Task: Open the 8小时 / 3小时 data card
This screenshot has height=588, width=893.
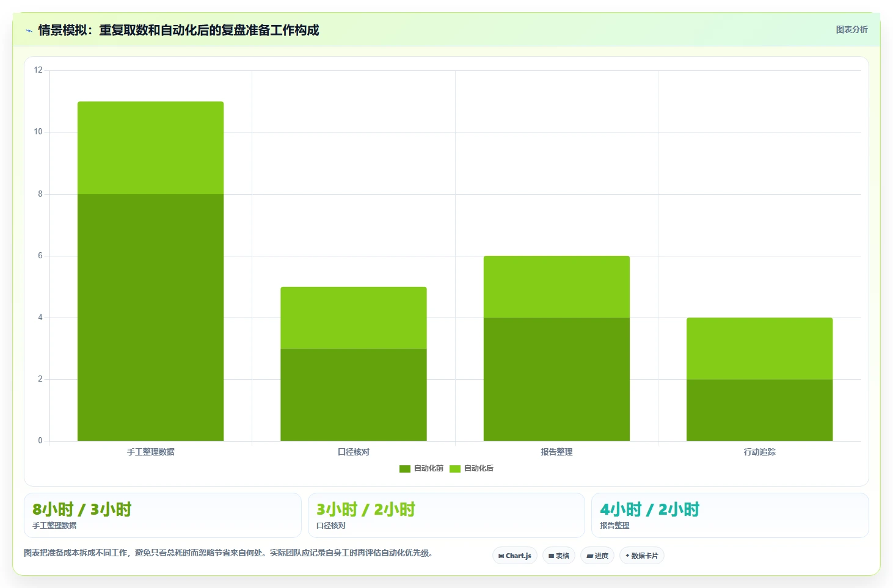Action: 162,515
